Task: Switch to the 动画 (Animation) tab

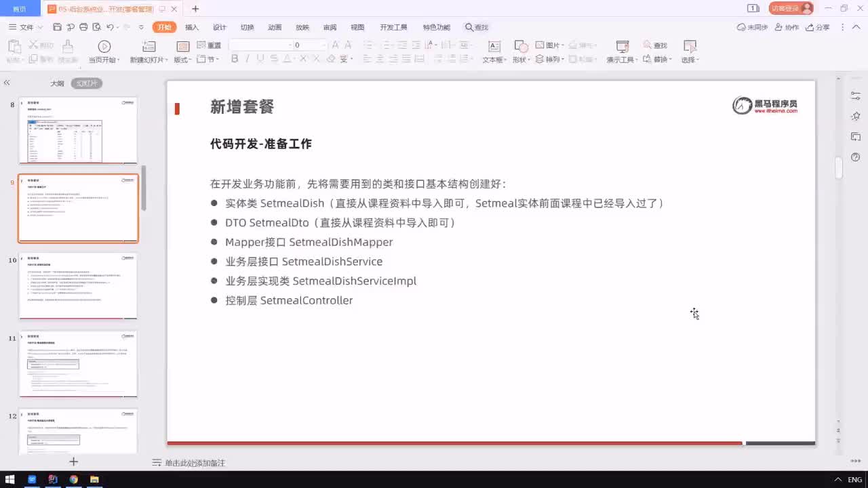Action: [275, 27]
